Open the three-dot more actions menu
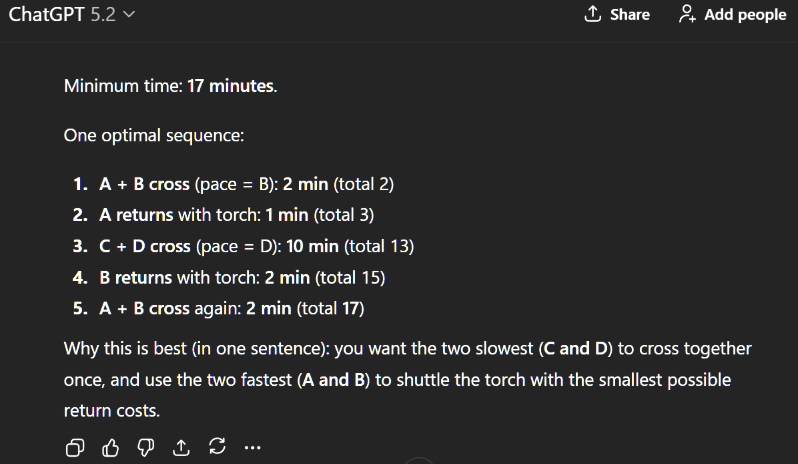Screen dimensions: 798x464 [x=252, y=448]
